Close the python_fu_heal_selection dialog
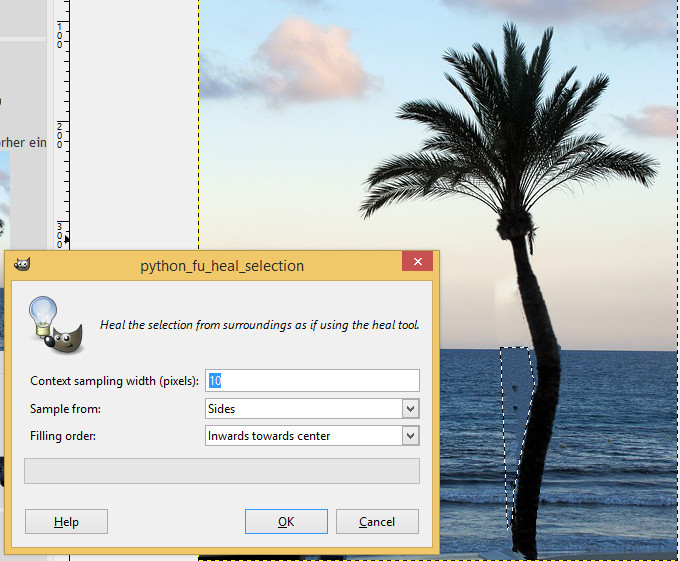 pyautogui.click(x=417, y=265)
